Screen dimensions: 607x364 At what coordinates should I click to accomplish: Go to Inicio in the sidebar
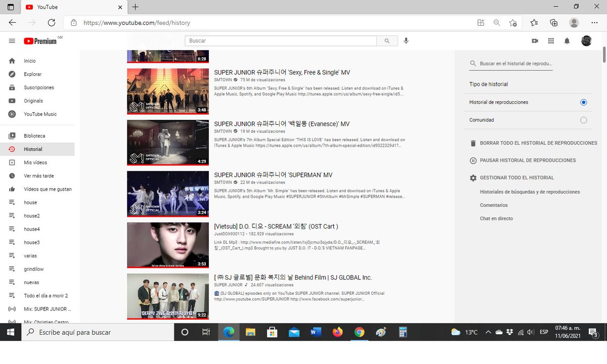pos(37,61)
